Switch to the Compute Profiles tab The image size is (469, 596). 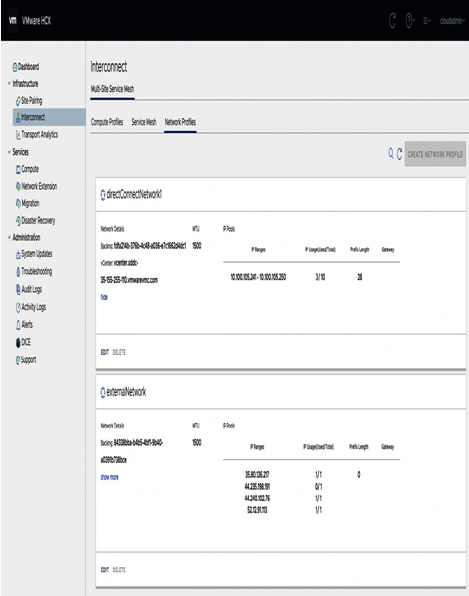pos(107,122)
